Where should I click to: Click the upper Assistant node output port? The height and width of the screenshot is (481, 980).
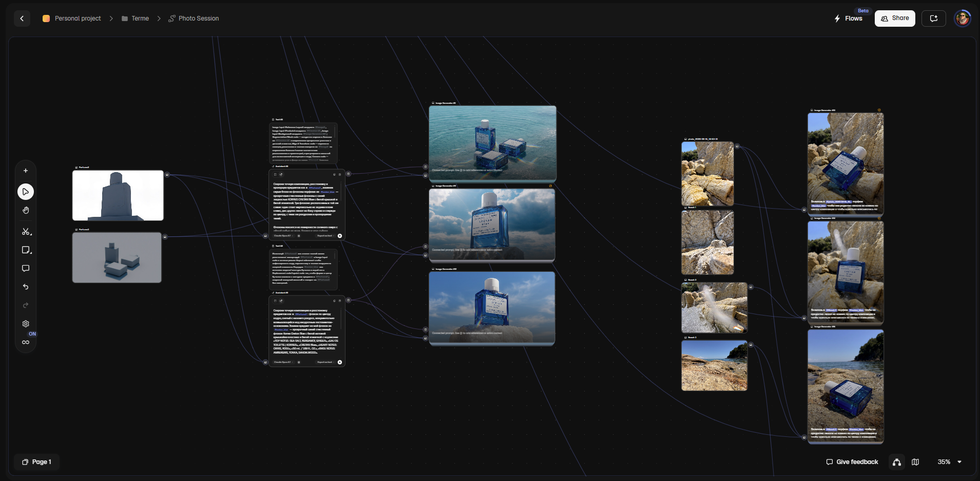tap(348, 174)
